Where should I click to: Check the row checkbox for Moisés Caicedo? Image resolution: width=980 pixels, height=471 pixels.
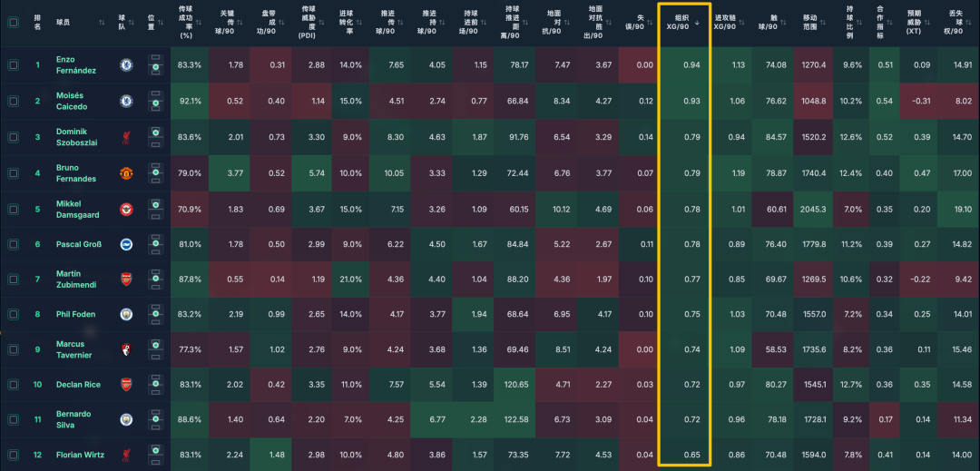coord(13,101)
